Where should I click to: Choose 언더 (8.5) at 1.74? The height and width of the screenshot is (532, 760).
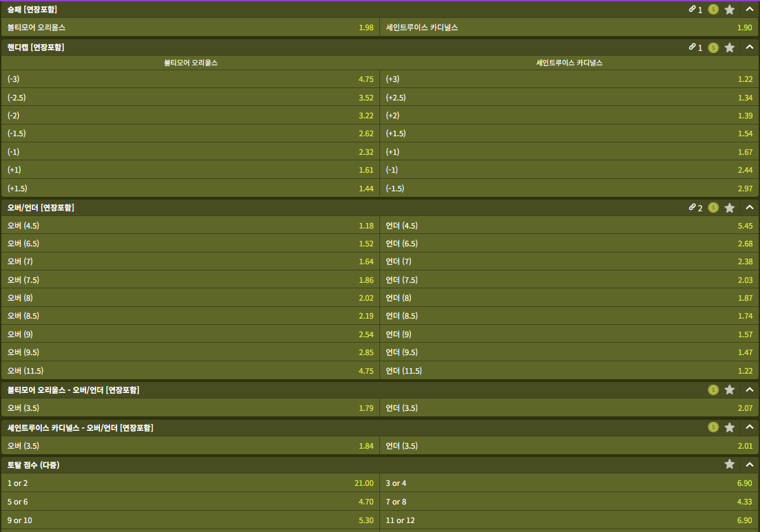click(569, 316)
